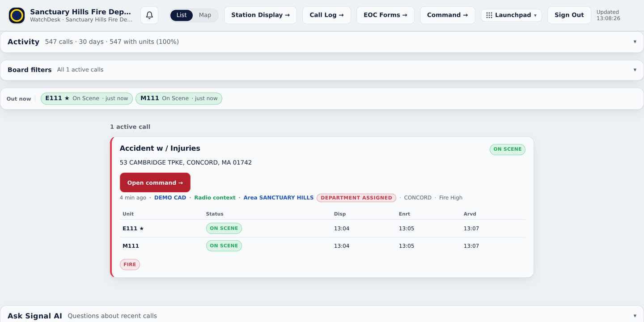Click the 13:04 dispatch time for E111
Viewport: 644px width, 322px height.
pyautogui.click(x=342, y=229)
